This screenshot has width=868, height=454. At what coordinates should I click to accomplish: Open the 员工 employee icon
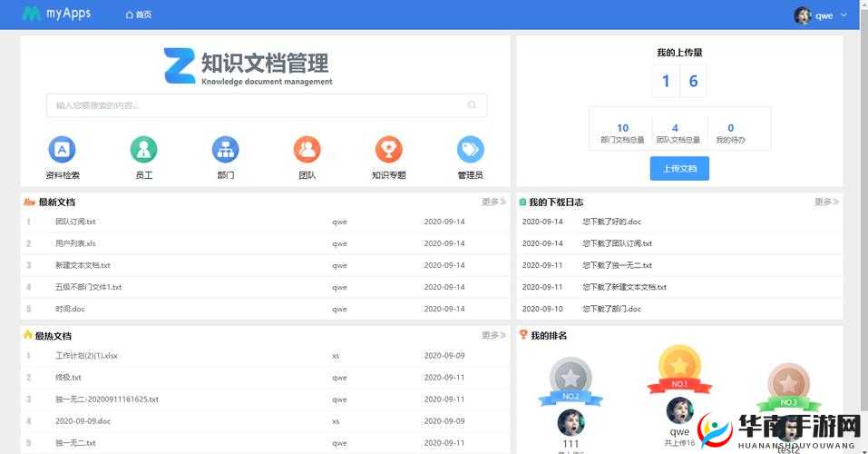click(144, 149)
